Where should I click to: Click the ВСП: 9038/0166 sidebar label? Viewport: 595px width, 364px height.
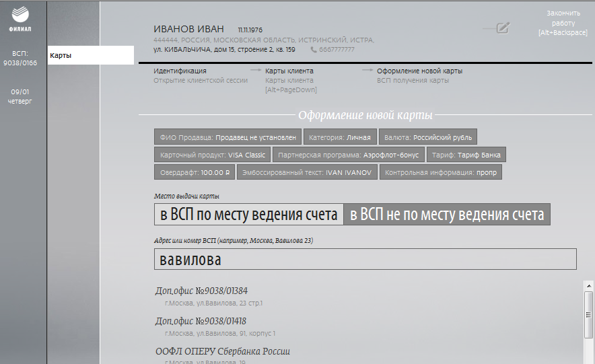(x=20, y=59)
